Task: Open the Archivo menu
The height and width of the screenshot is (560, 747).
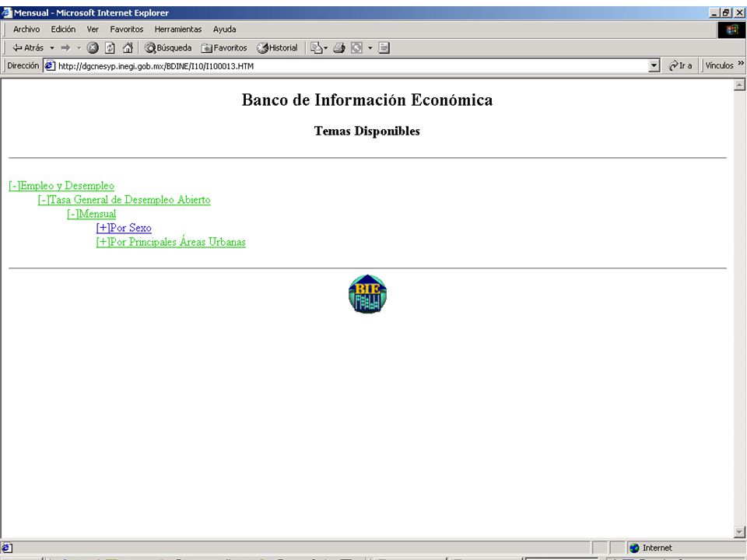Action: tap(26, 29)
